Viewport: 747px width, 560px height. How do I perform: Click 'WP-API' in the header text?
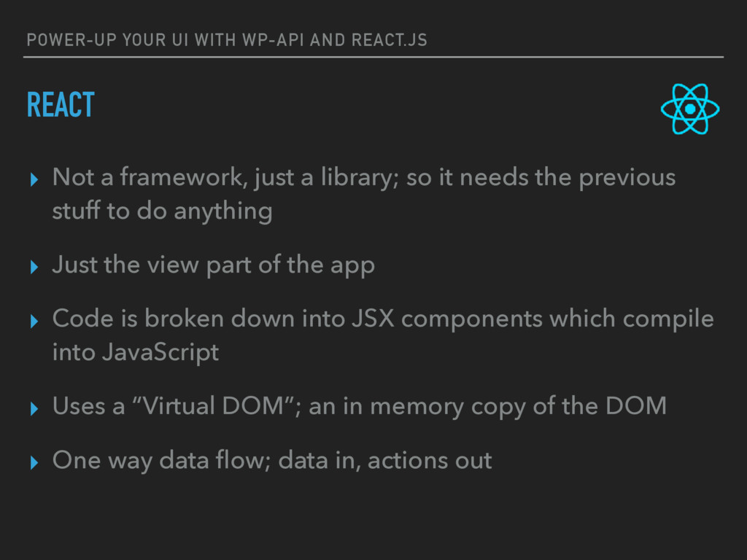click(273, 40)
